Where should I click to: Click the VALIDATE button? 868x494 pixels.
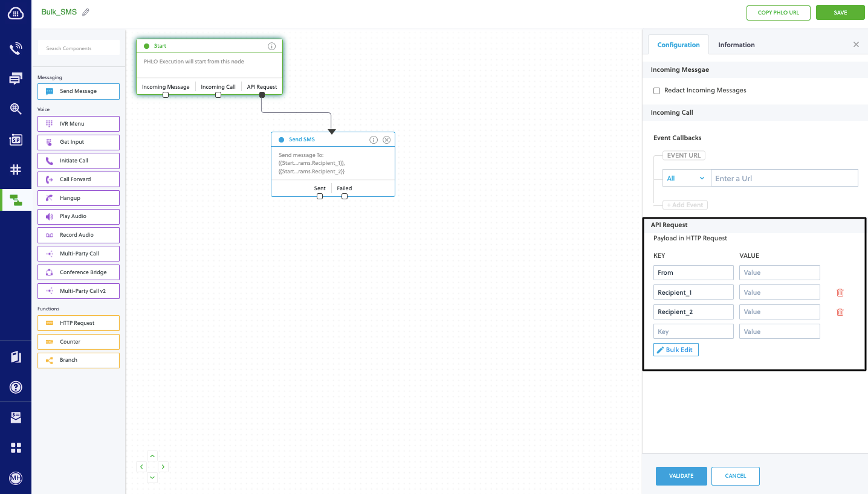[x=681, y=476]
